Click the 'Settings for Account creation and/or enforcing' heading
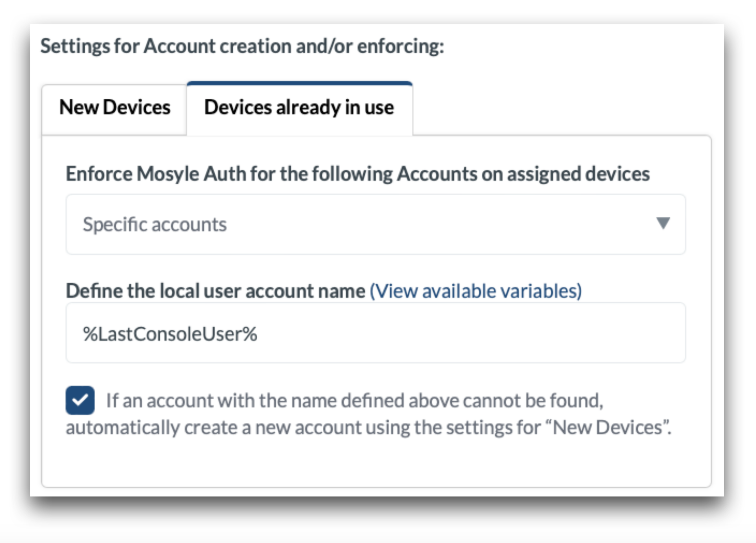Screen dimensions: 756x543 click(242, 47)
